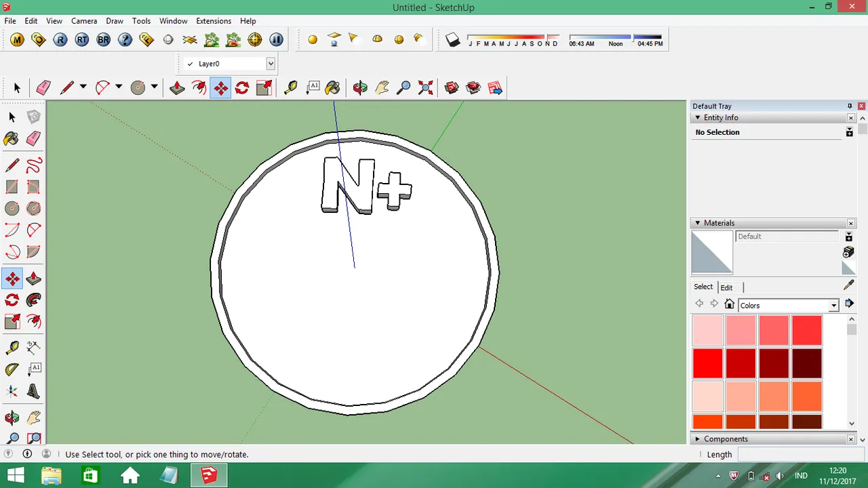
Task: Open the blue question mark help icon
Action: (125, 40)
